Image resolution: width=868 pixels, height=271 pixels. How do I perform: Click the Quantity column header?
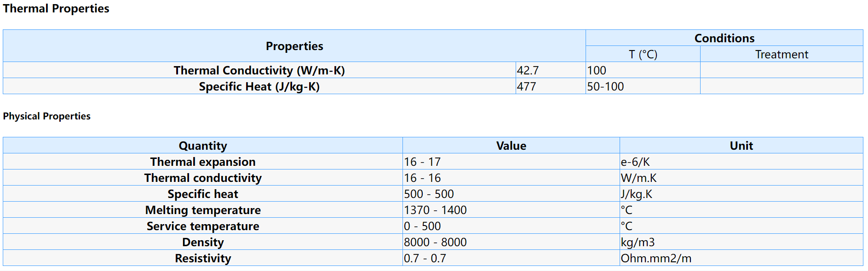[203, 146]
